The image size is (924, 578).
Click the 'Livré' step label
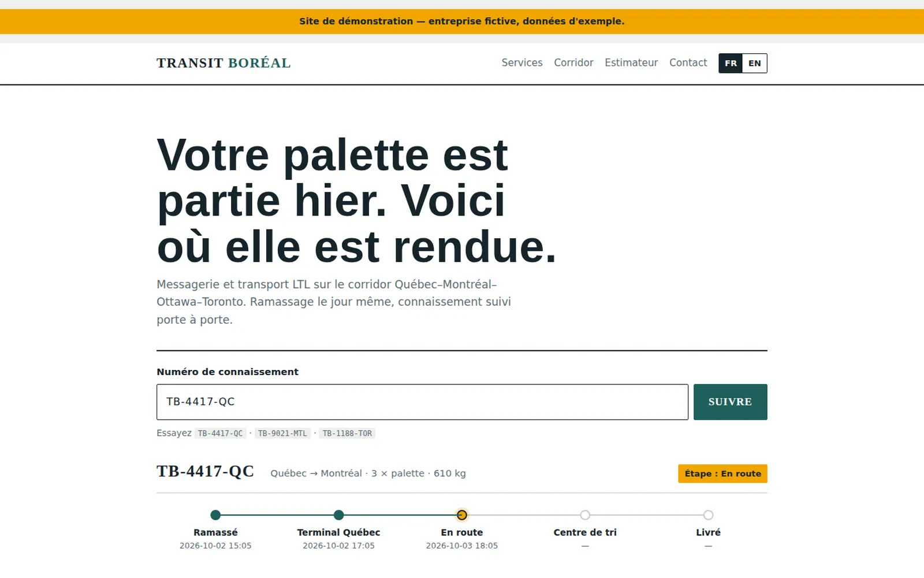[709, 532]
